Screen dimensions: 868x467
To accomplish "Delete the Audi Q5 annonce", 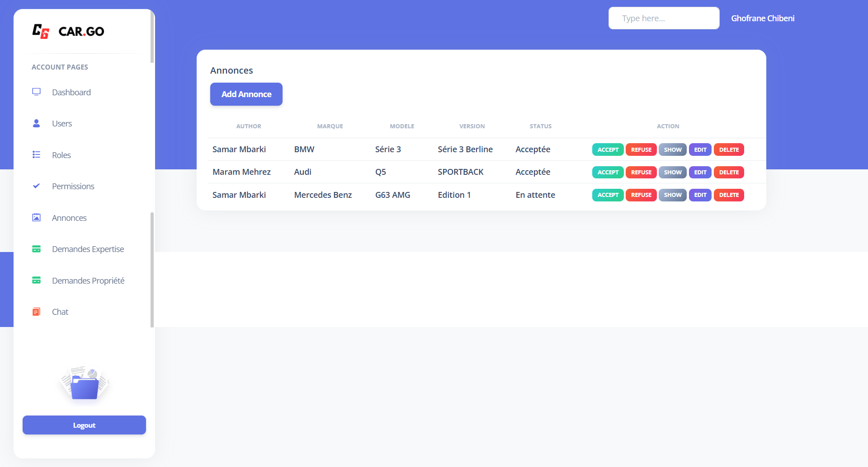I will (x=729, y=172).
